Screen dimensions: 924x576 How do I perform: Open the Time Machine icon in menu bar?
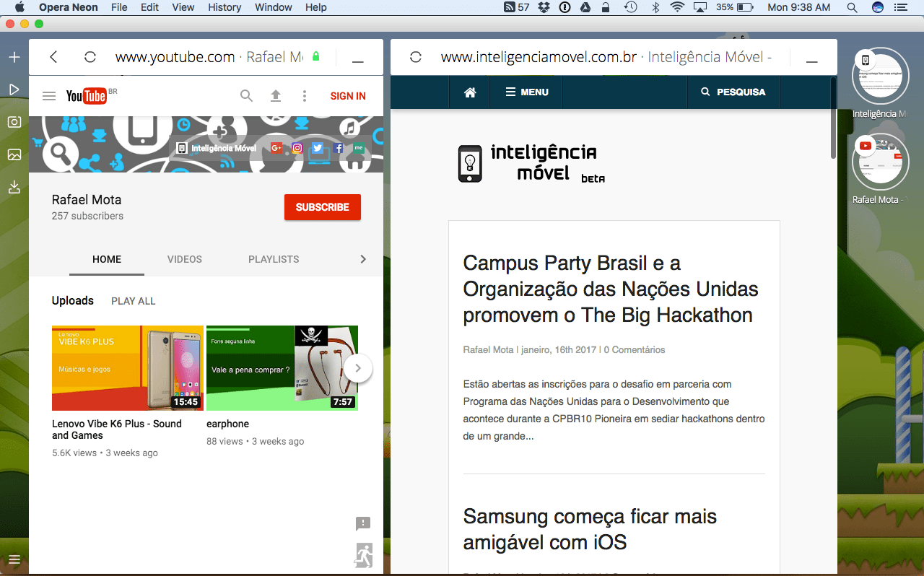coord(630,7)
